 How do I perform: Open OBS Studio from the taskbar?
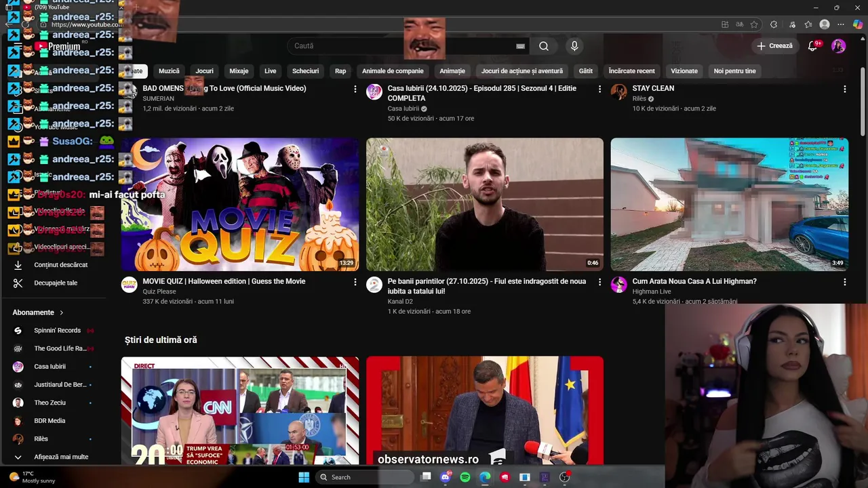pos(564,477)
